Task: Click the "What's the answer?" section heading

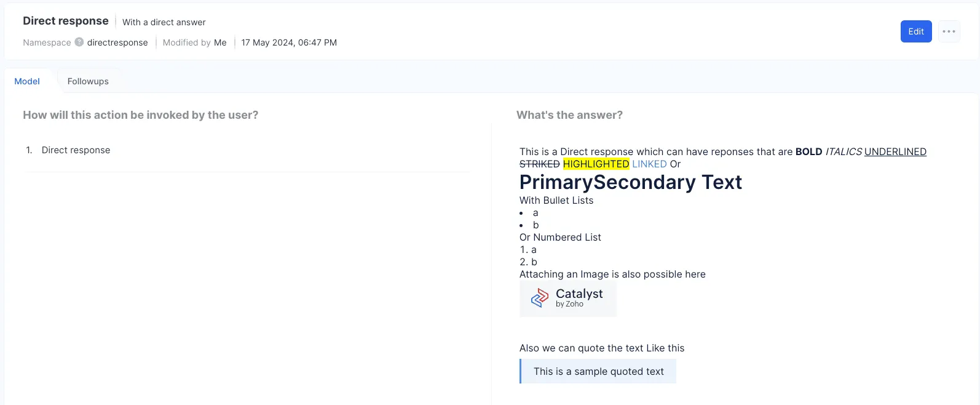Action: click(x=569, y=115)
